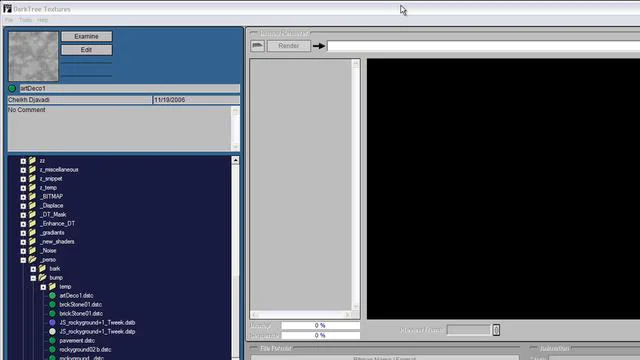The width and height of the screenshot is (640, 360).
Task: Select the brckStone01.dstc file
Action: click(80, 304)
